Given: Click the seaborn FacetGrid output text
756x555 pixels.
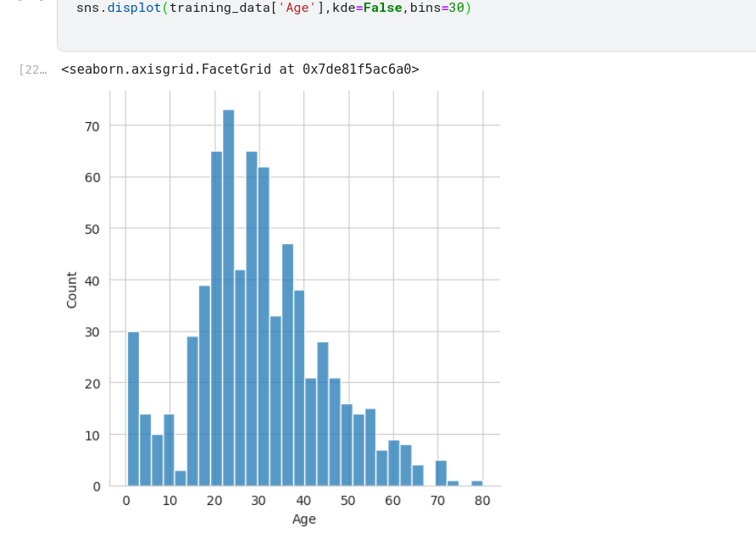Looking at the screenshot, I should 240,69.
